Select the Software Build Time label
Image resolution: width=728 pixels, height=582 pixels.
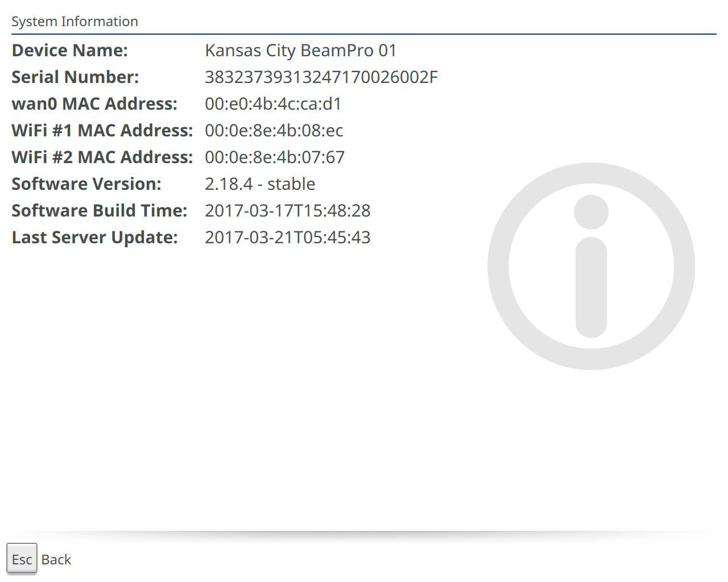point(99,211)
